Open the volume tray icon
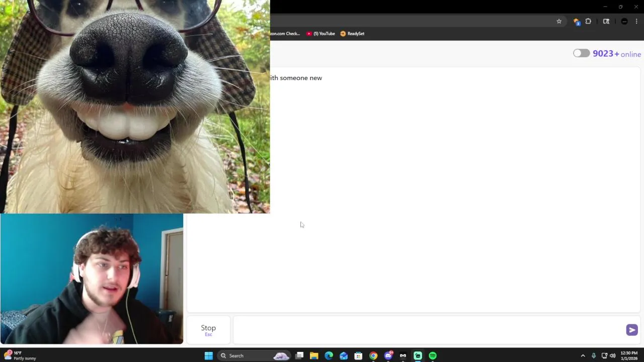The width and height of the screenshot is (644, 362). [x=613, y=355]
